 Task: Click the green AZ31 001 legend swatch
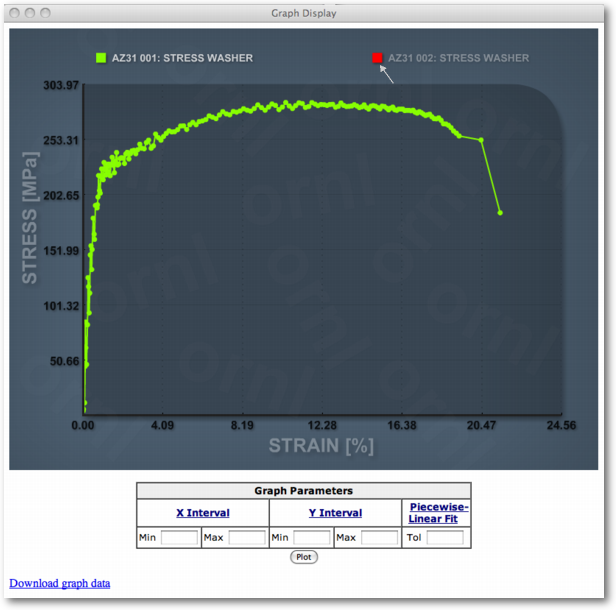tap(101, 58)
